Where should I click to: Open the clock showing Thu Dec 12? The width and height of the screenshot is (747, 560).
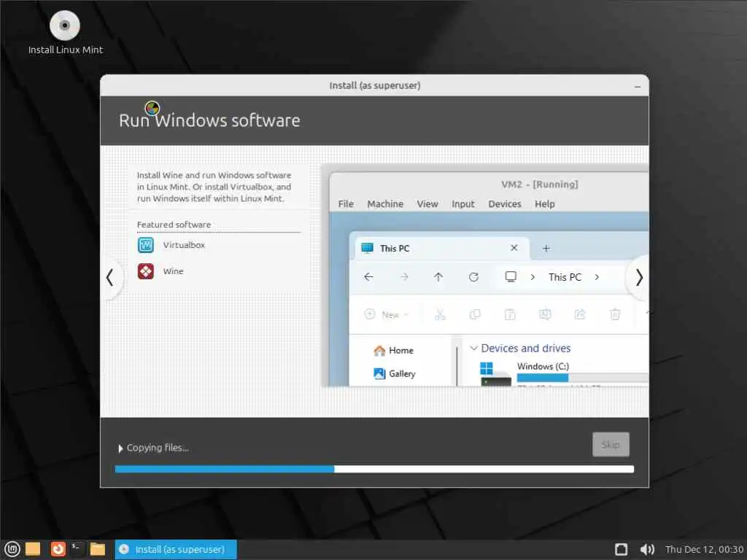point(704,550)
